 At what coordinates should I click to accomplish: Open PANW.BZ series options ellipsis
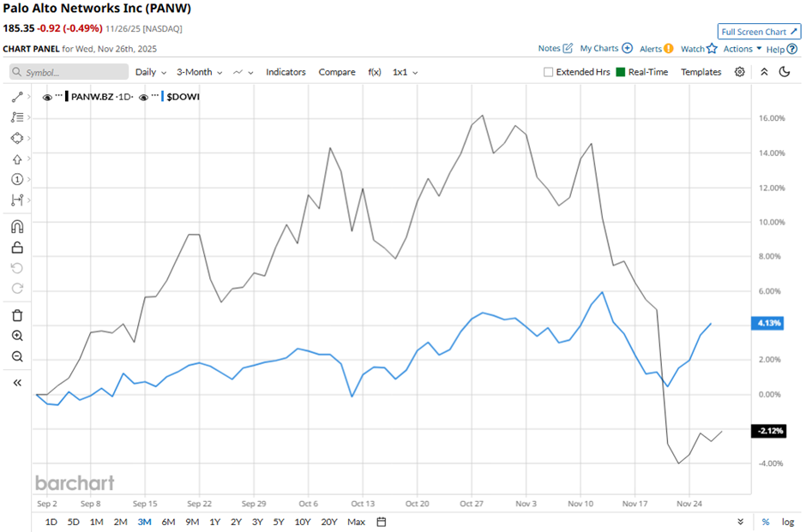(58, 95)
